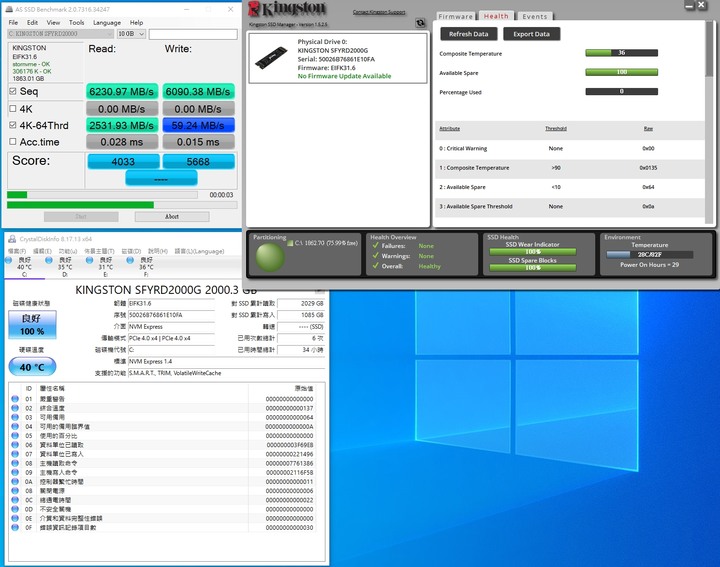The width and height of the screenshot is (720, 567).
Task: Open the Language menu in AS SSD
Action: click(x=107, y=22)
